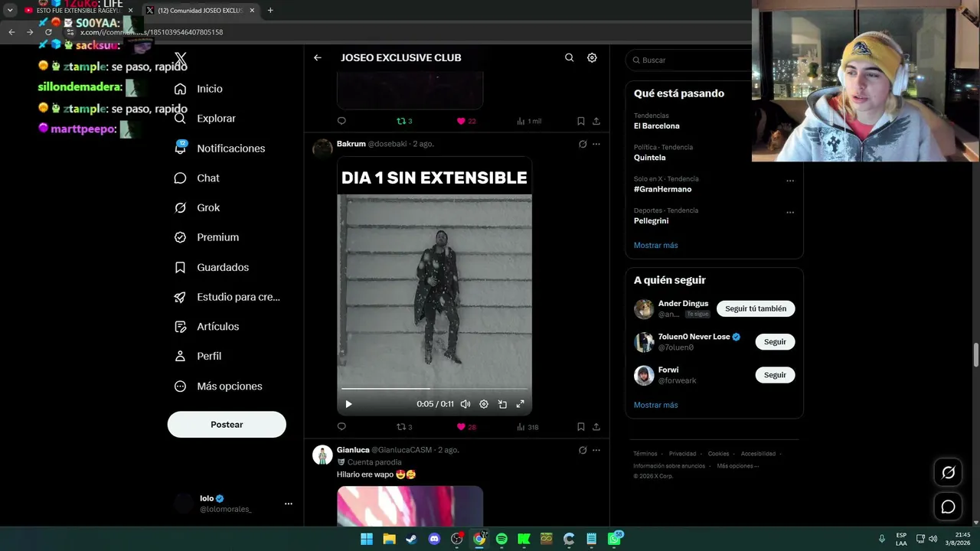Viewport: 980px width, 551px height.
Task: Open more options on Gianluca's post
Action: tap(596, 450)
